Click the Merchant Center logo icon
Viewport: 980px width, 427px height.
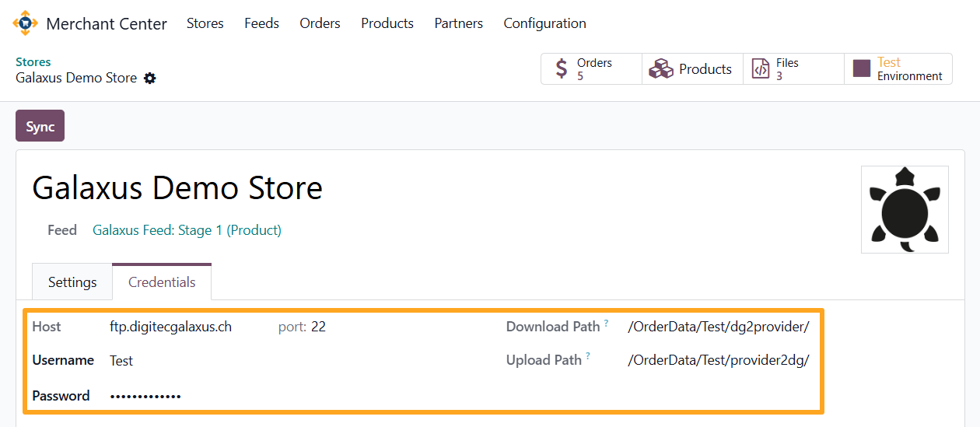(x=25, y=23)
